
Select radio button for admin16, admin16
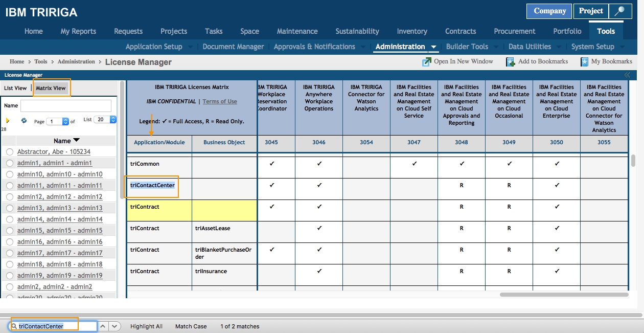coord(9,242)
